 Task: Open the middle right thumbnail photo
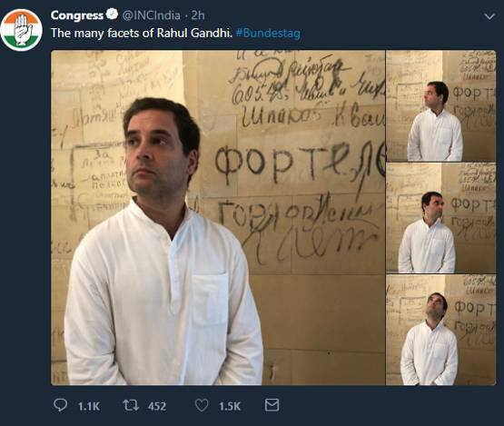[441, 218]
